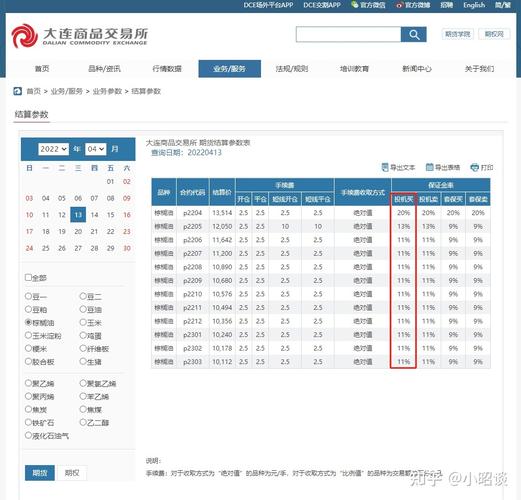Choose the 乙二醇 radio button

pyautogui.click(x=83, y=422)
